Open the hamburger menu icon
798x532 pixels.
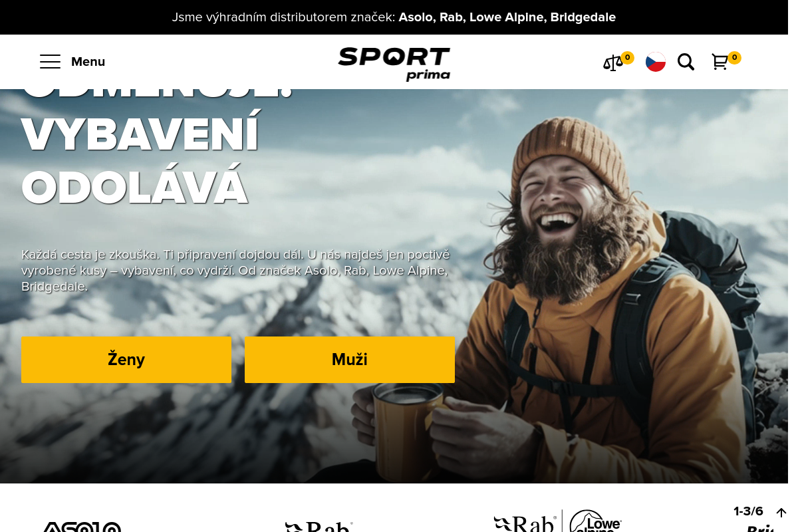[50, 62]
